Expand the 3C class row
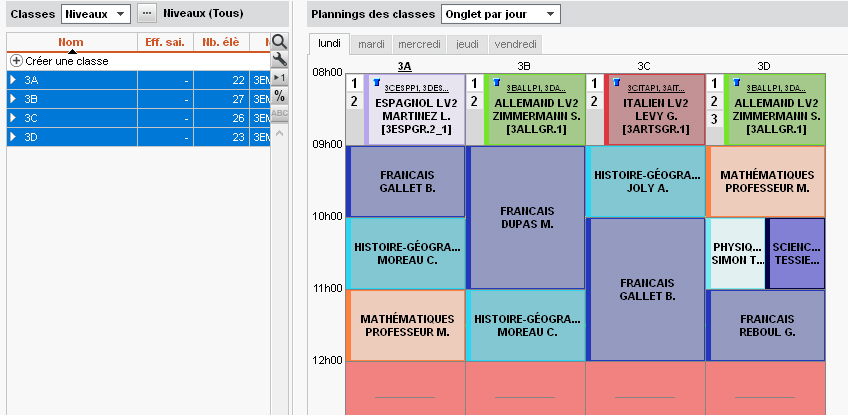 14,118
